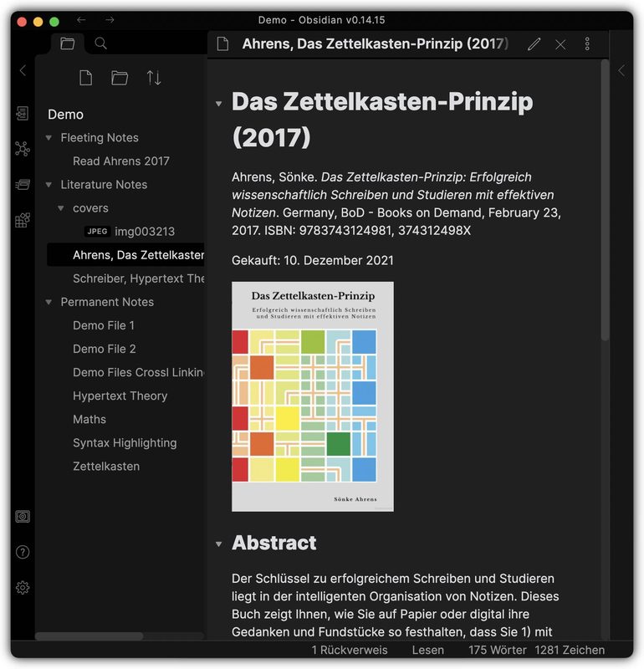Screen dimensions: 644x669
Task: Click the stacked cards ribbon icon
Action: pos(23,184)
